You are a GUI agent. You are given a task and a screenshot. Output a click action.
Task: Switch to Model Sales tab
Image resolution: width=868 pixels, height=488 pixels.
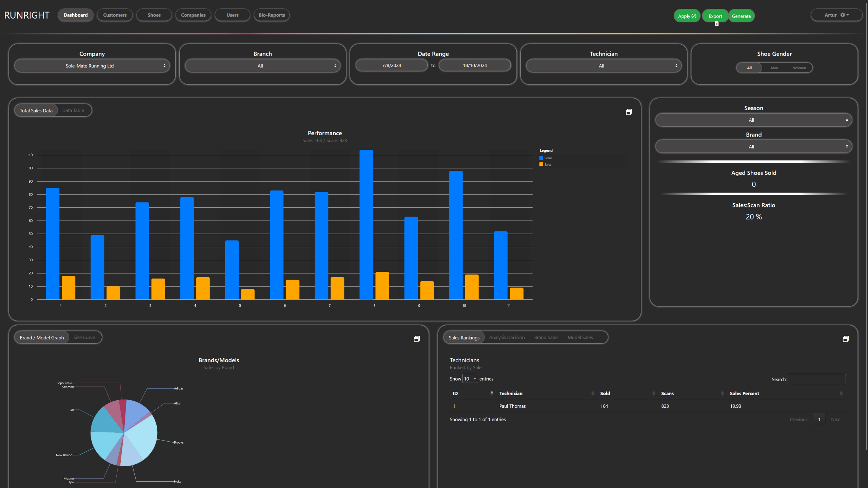(x=580, y=338)
